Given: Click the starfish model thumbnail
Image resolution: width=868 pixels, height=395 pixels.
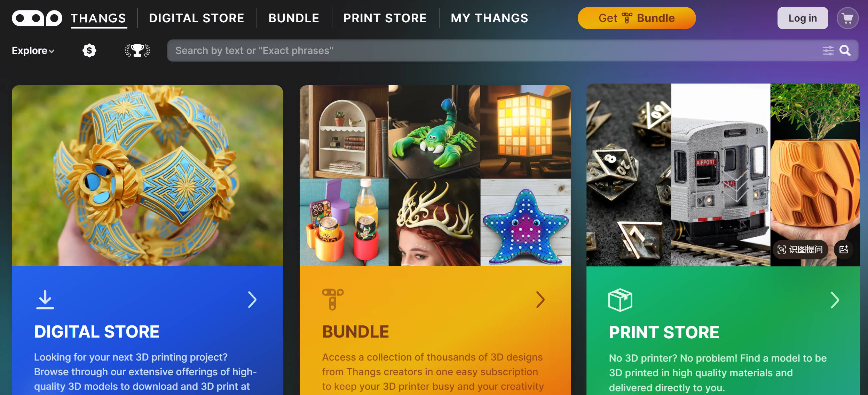Looking at the screenshot, I should tap(526, 223).
